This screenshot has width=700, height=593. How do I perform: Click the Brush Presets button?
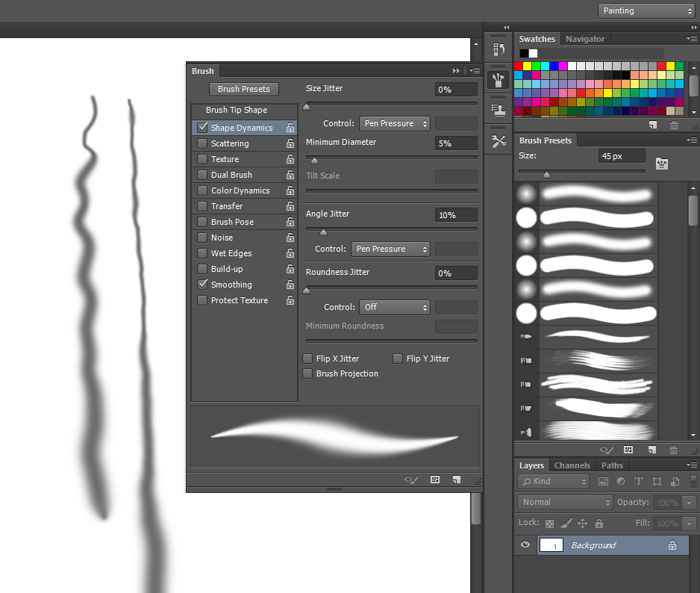click(x=243, y=88)
